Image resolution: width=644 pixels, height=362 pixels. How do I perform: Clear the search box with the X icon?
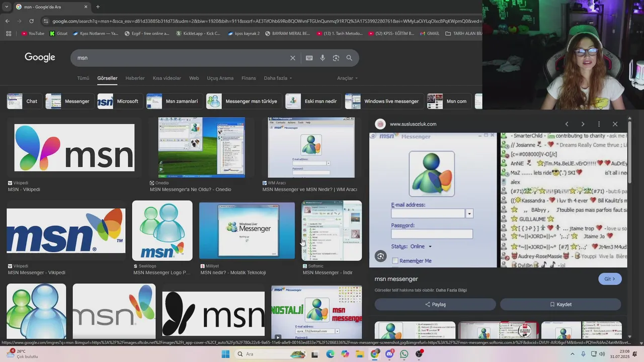293,58
